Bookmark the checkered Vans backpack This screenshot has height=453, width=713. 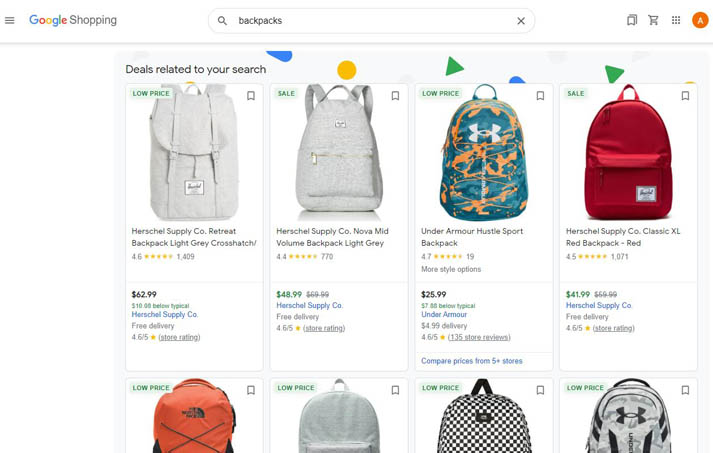(540, 390)
